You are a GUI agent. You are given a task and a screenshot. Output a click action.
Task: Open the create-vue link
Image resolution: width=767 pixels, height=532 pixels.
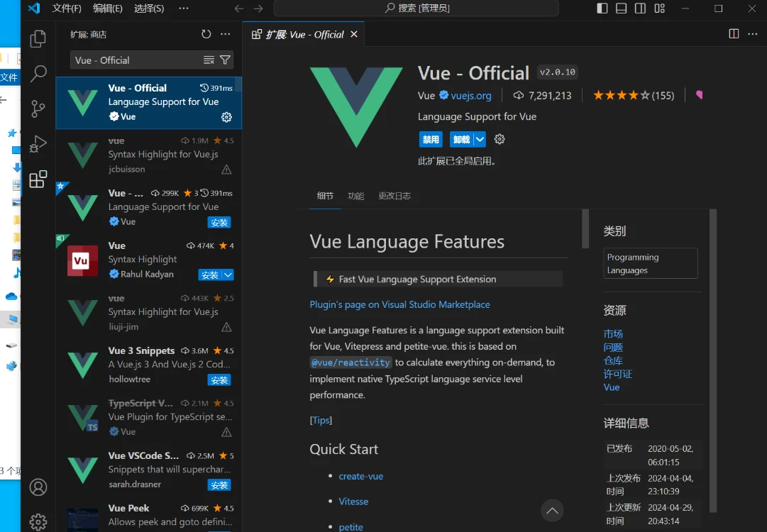[361, 476]
